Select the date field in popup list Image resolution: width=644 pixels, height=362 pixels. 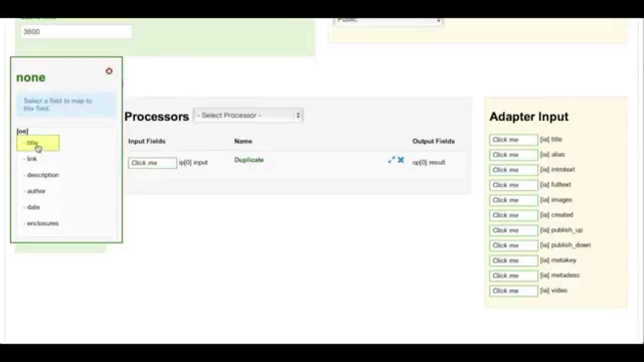(31, 207)
